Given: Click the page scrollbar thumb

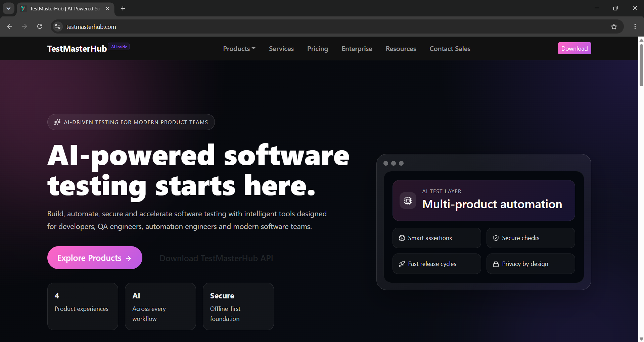Looking at the screenshot, I should point(641,65).
